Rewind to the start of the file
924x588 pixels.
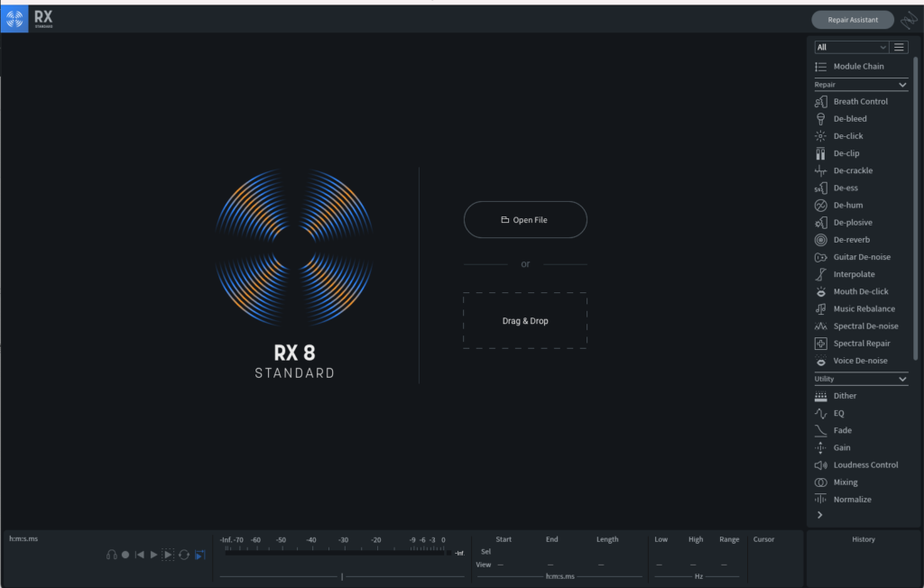140,555
